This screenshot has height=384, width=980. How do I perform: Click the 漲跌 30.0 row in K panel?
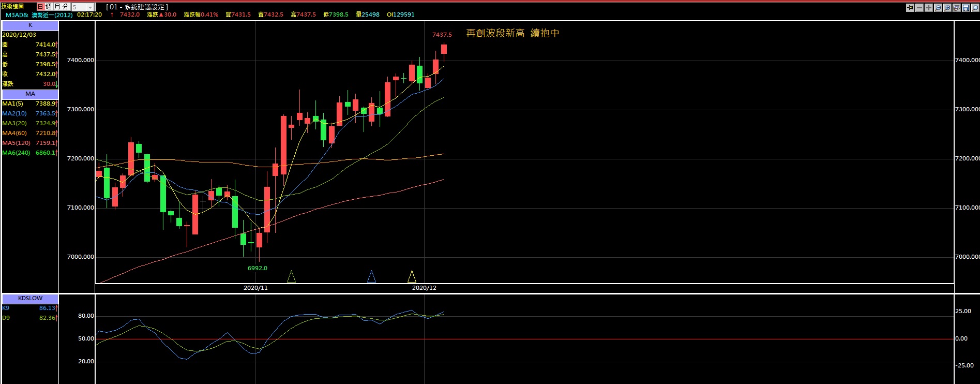coord(30,84)
